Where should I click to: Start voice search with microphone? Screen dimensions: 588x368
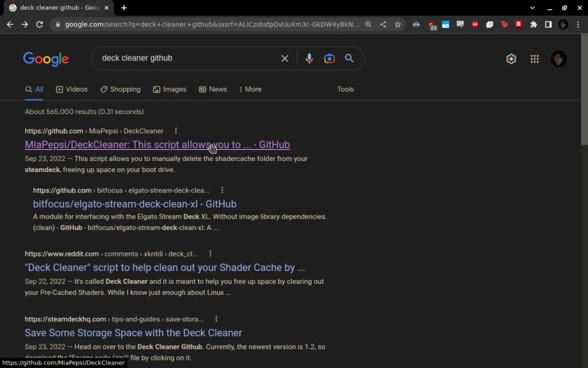click(x=309, y=58)
